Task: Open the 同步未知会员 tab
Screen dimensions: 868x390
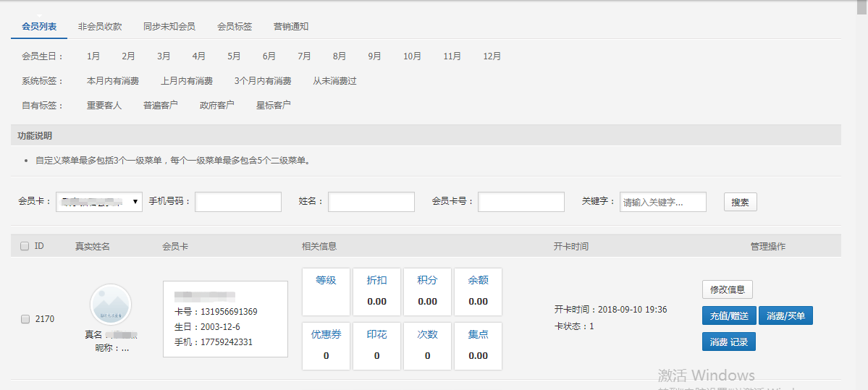Action: coord(169,26)
